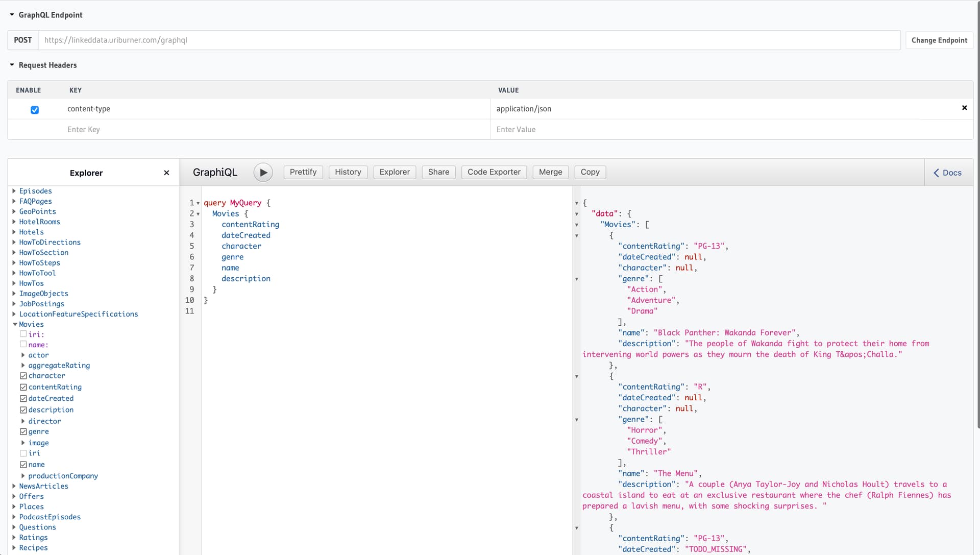
Task: Expand the director field
Action: 23,421
